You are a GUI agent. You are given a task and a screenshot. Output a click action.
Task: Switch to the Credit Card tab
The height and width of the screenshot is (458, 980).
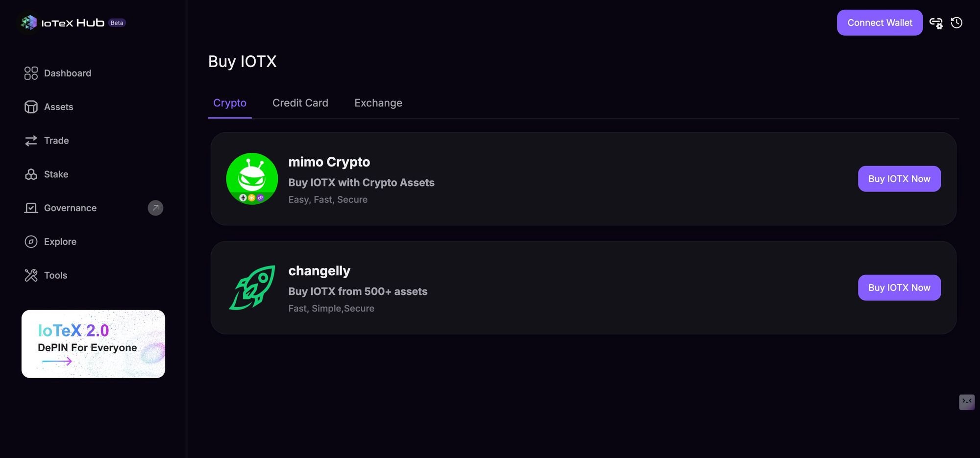click(x=300, y=103)
